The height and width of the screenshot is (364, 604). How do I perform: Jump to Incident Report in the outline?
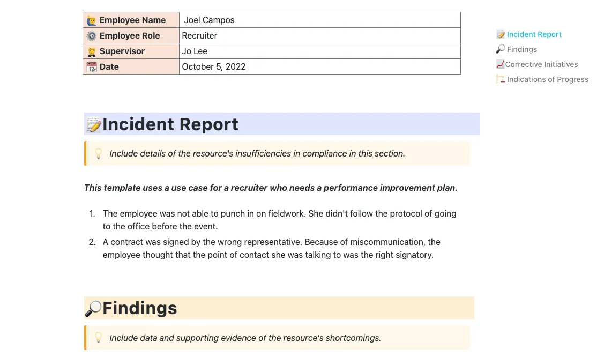pyautogui.click(x=533, y=34)
